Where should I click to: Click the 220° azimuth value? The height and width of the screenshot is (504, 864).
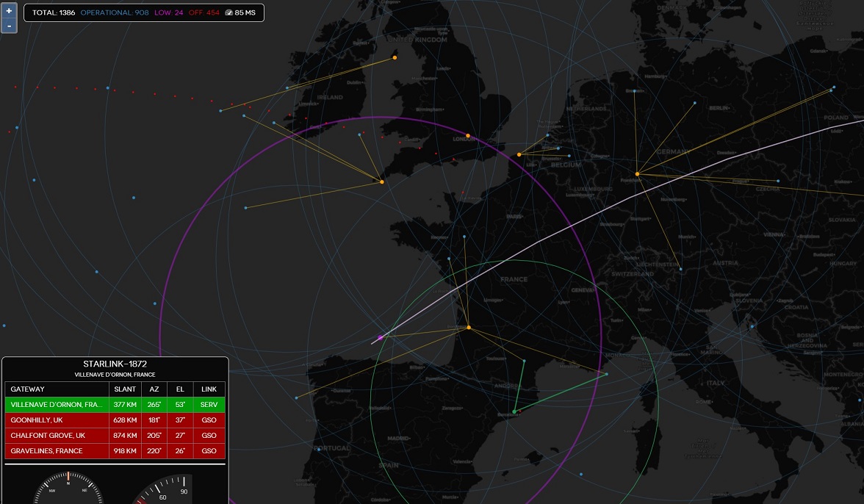[154, 450]
